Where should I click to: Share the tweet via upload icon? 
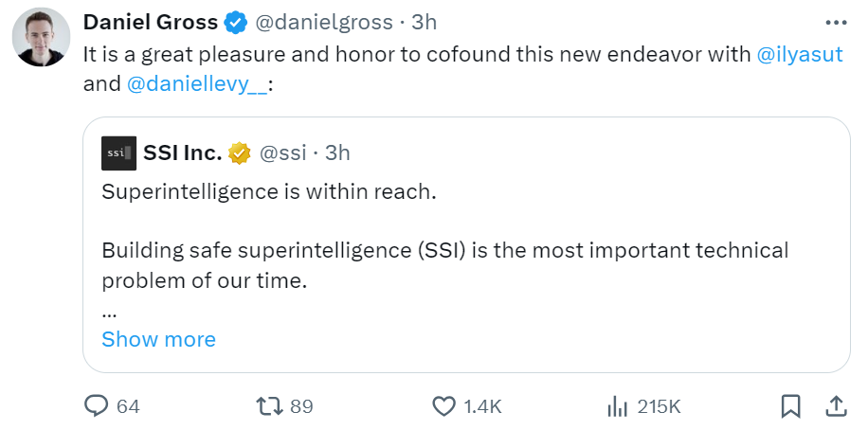tap(836, 406)
